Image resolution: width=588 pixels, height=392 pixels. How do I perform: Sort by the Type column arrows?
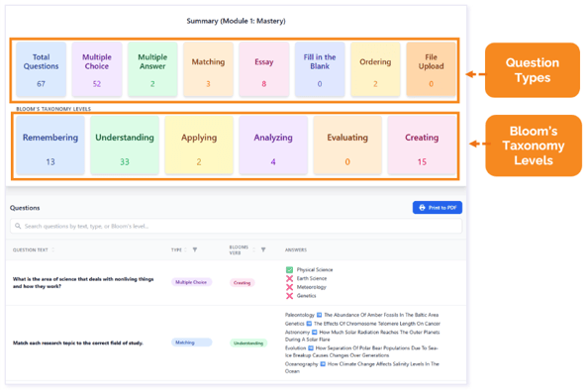(185, 249)
